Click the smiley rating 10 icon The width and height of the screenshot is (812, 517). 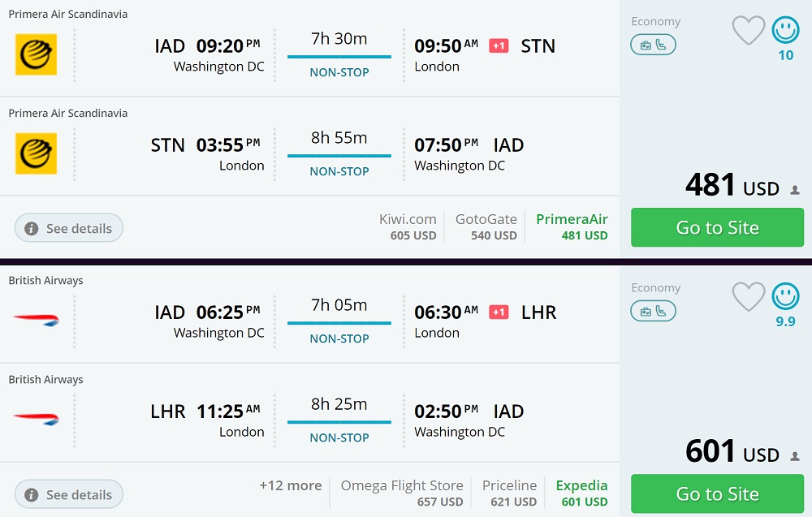[x=785, y=31]
